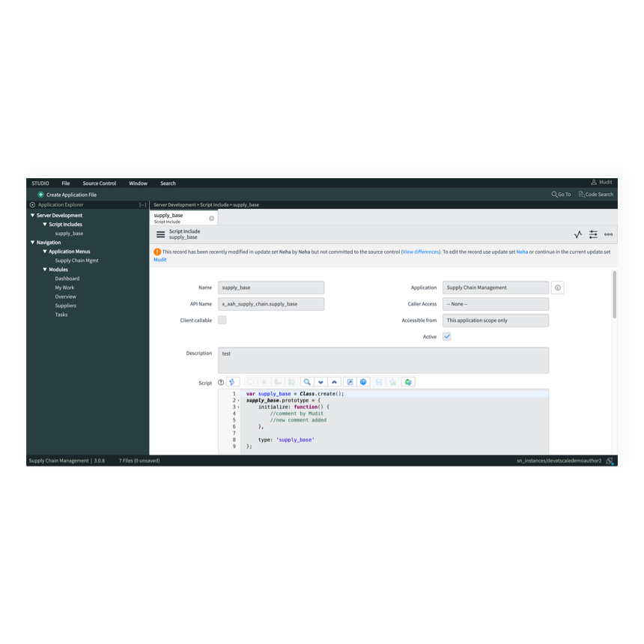Collapse the Modules tree section

point(46,269)
